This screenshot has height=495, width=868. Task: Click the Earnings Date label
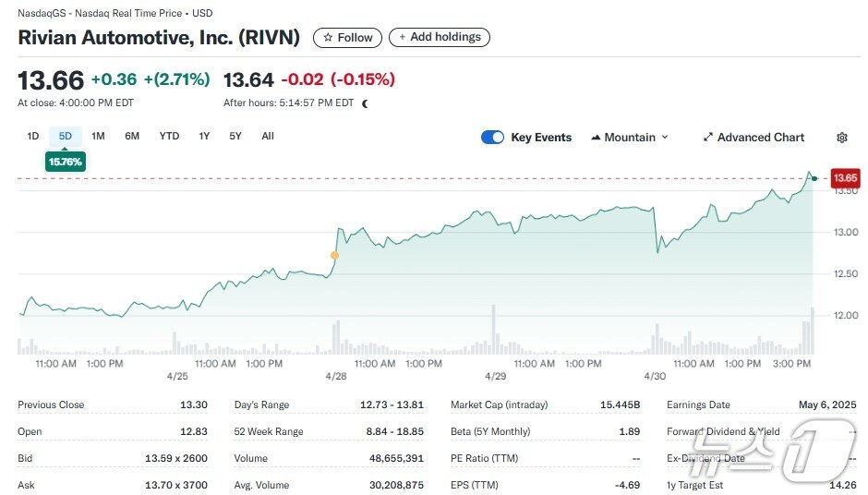[698, 404]
